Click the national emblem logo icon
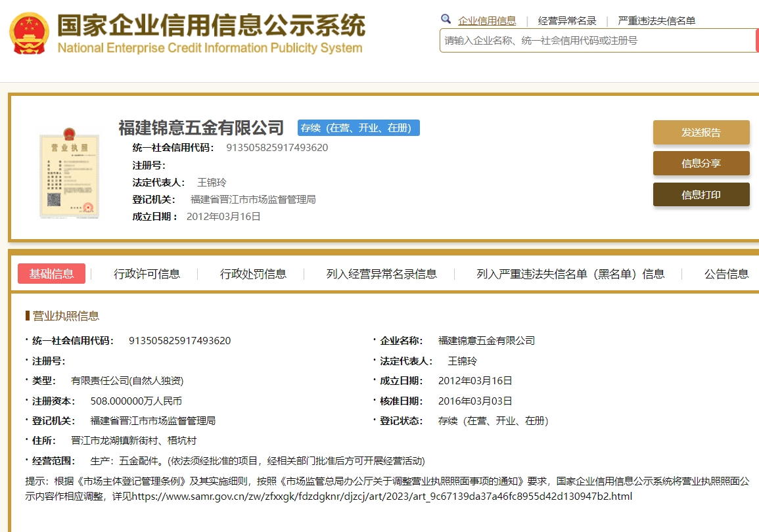759x532 pixels. pos(30,33)
